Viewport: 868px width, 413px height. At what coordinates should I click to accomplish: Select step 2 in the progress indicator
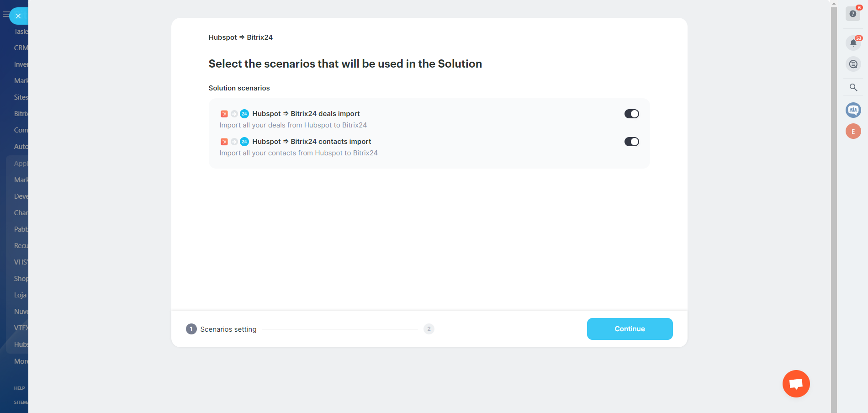429,329
